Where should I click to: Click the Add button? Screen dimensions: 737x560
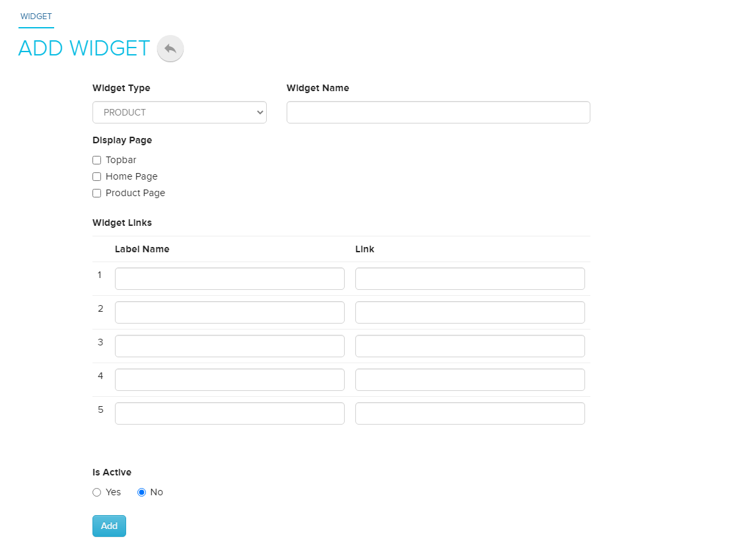[109, 526]
